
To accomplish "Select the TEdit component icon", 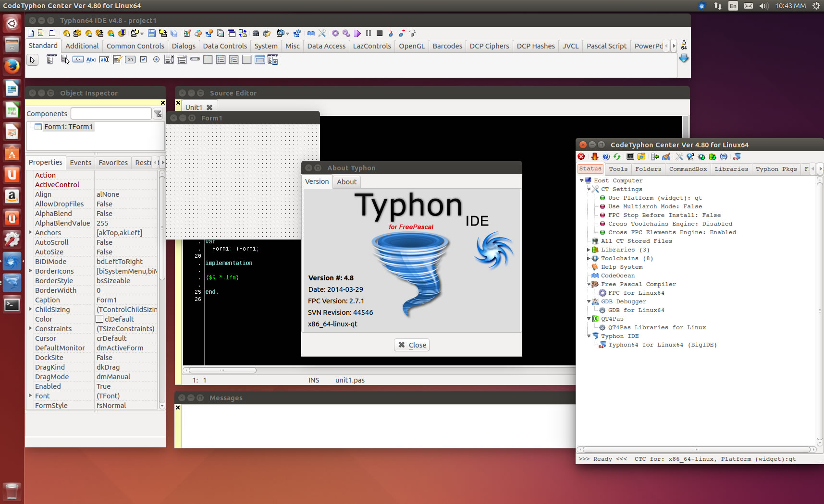I will click(x=104, y=60).
